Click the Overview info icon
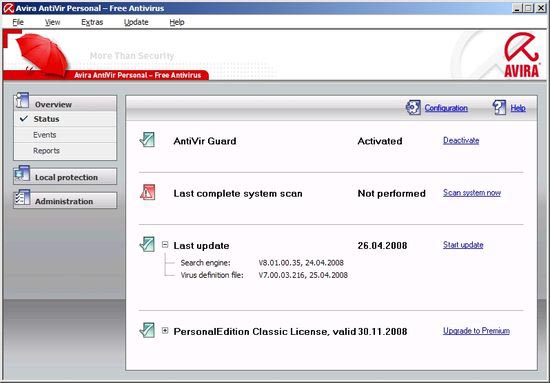Viewport: 550px width, 383px height. pos(22,101)
